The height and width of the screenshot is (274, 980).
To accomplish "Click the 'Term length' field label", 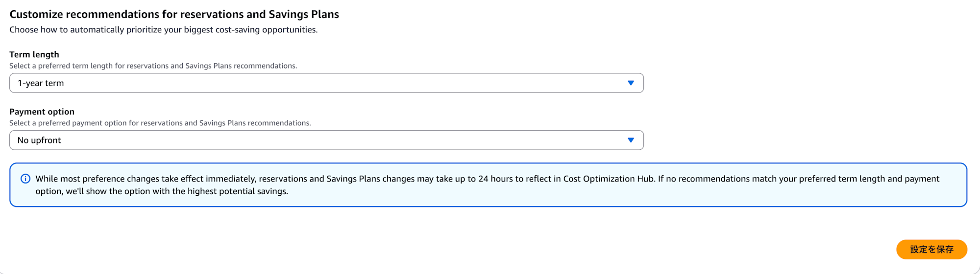I will click(34, 54).
